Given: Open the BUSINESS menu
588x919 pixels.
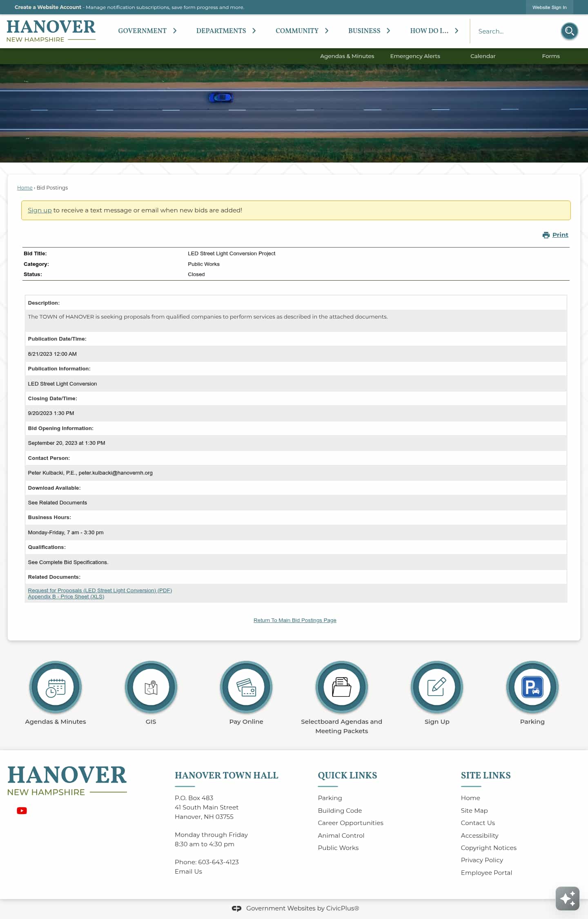Looking at the screenshot, I should (364, 31).
